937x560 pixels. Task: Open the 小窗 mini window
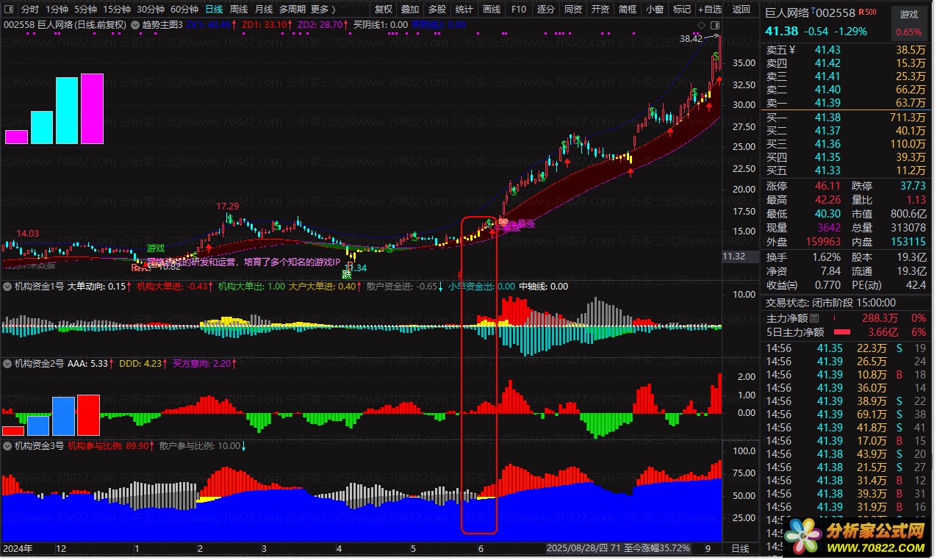pos(655,10)
